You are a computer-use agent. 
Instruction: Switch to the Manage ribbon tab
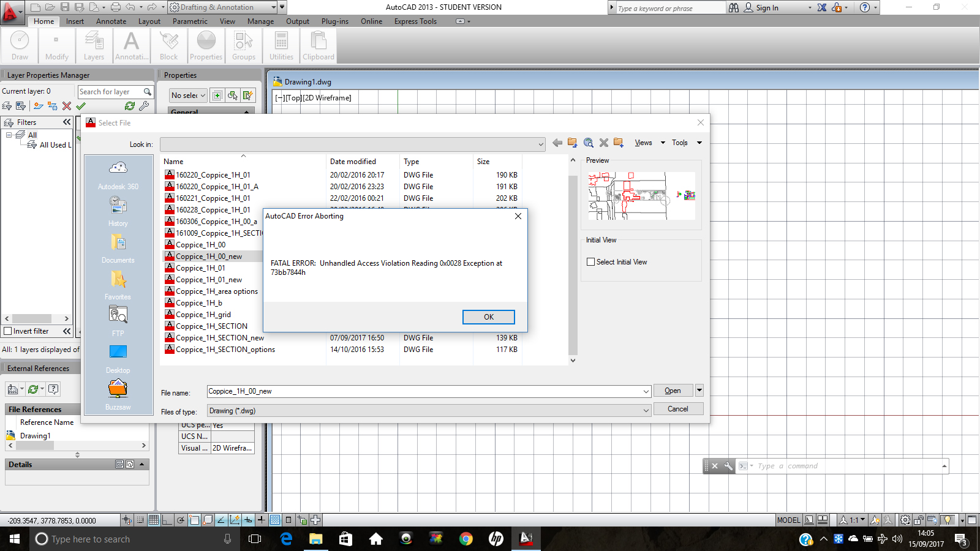(x=260, y=21)
